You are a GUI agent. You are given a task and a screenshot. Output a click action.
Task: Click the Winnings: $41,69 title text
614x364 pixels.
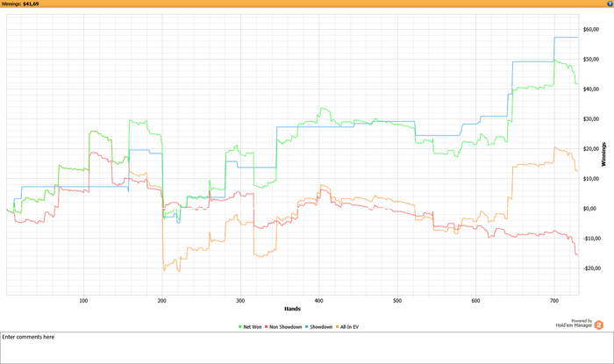point(22,4)
